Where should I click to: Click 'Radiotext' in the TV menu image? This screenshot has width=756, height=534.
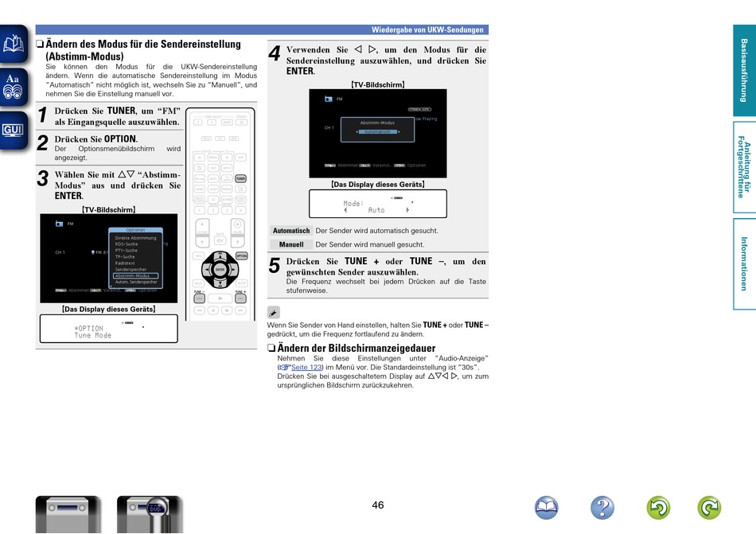pos(125,263)
